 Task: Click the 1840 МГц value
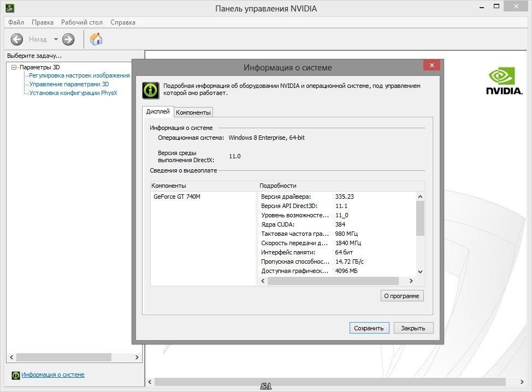(348, 243)
